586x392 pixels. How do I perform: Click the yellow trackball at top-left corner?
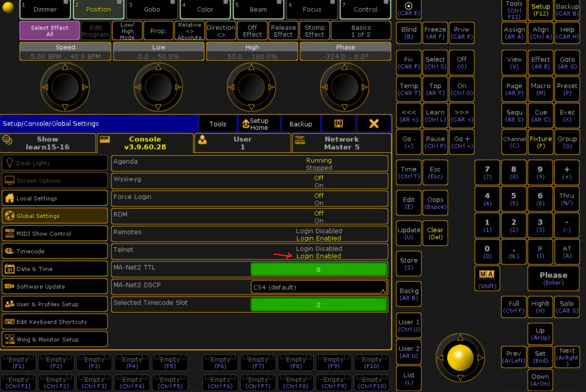pos(8,8)
